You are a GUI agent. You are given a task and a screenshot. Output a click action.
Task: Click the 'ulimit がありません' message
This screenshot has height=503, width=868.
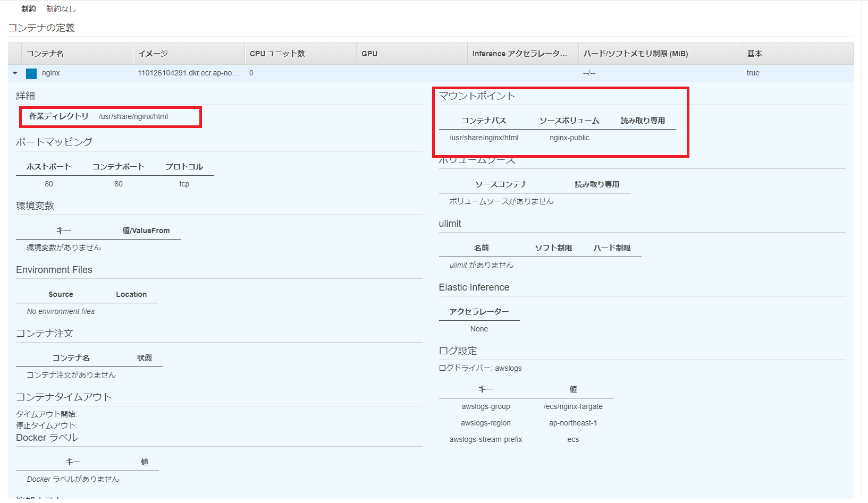click(x=482, y=265)
